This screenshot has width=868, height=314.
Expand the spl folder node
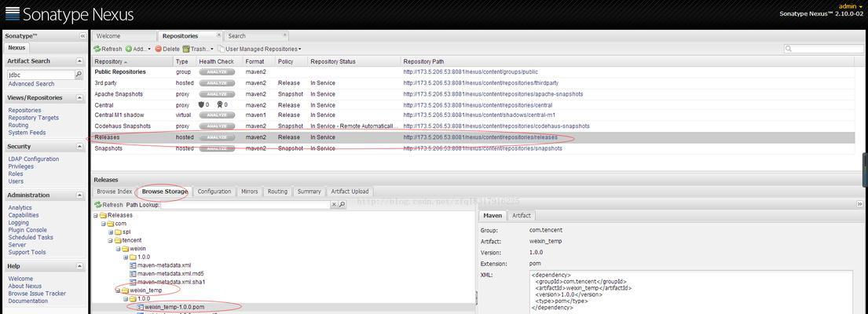coord(111,232)
